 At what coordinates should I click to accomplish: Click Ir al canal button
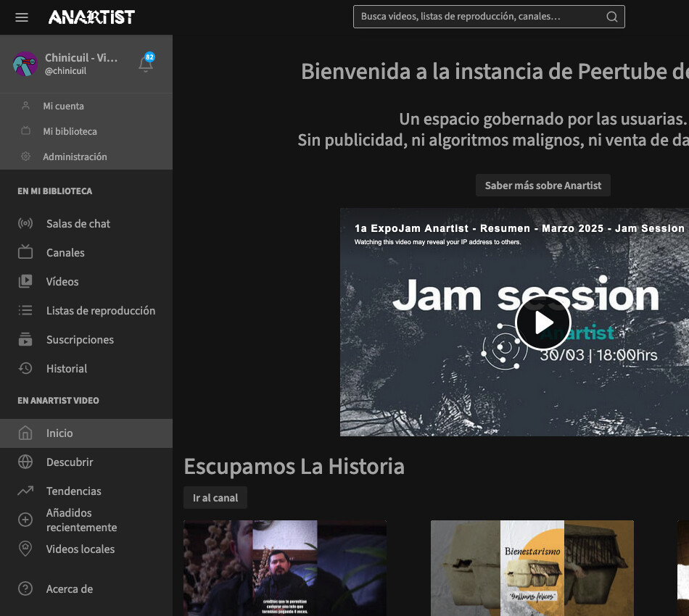pyautogui.click(x=215, y=498)
